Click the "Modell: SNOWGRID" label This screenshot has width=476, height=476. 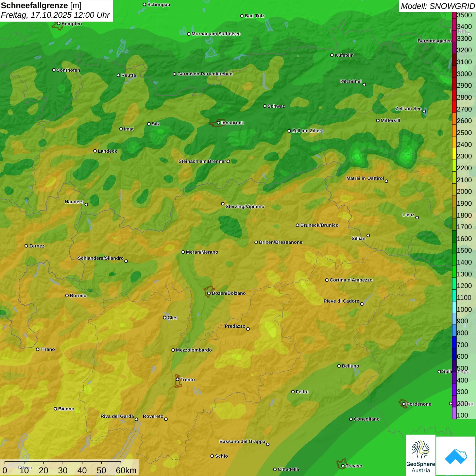[438, 6]
